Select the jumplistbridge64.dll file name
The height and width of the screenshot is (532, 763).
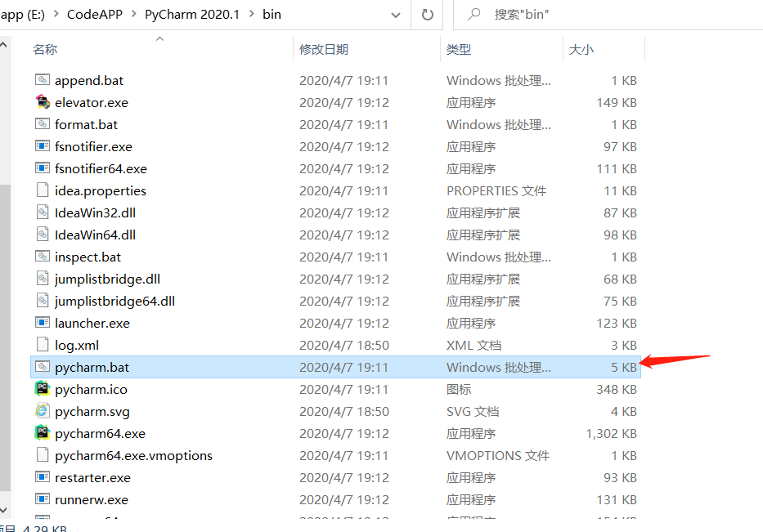pyautogui.click(x=114, y=301)
